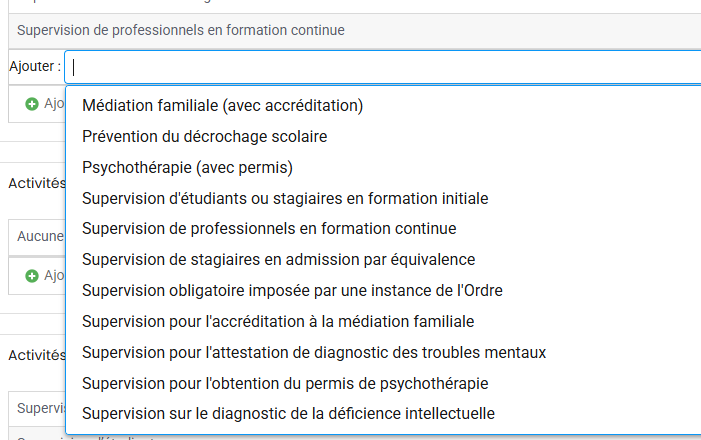Select Supervision pour l'attestation de diagnostic des troubles mentaux
This screenshot has height=440, width=701.
314,352
